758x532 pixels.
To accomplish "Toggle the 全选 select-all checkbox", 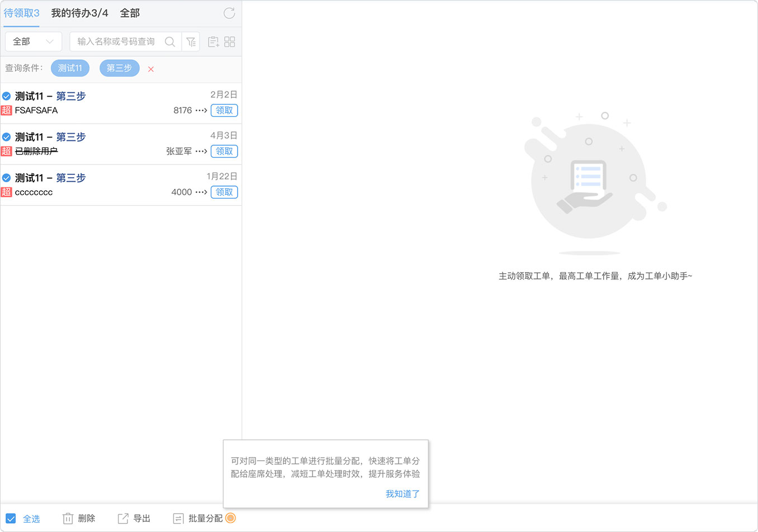I will tap(11, 519).
